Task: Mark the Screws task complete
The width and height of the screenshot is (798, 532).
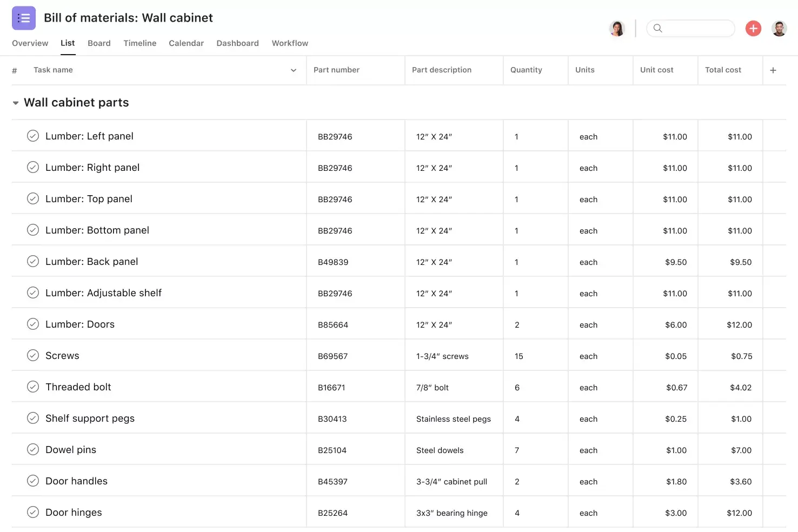Action: click(x=32, y=355)
